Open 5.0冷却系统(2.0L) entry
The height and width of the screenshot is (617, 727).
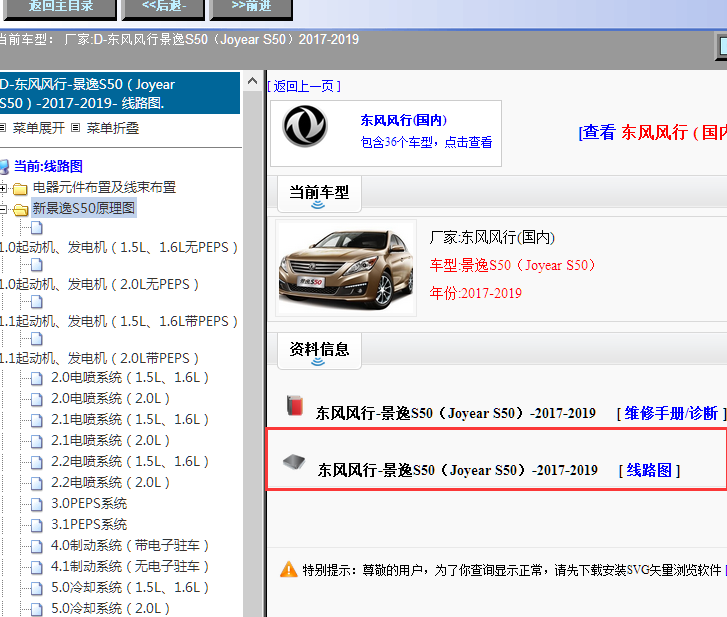pyautogui.click(x=110, y=608)
